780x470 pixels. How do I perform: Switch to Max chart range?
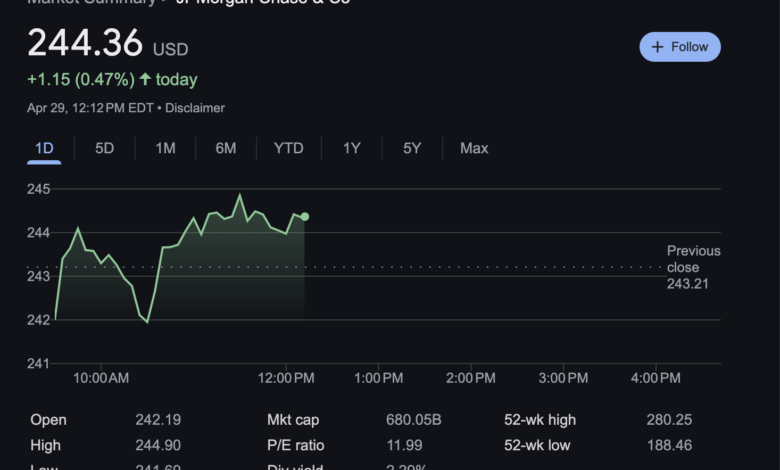pyautogui.click(x=474, y=148)
